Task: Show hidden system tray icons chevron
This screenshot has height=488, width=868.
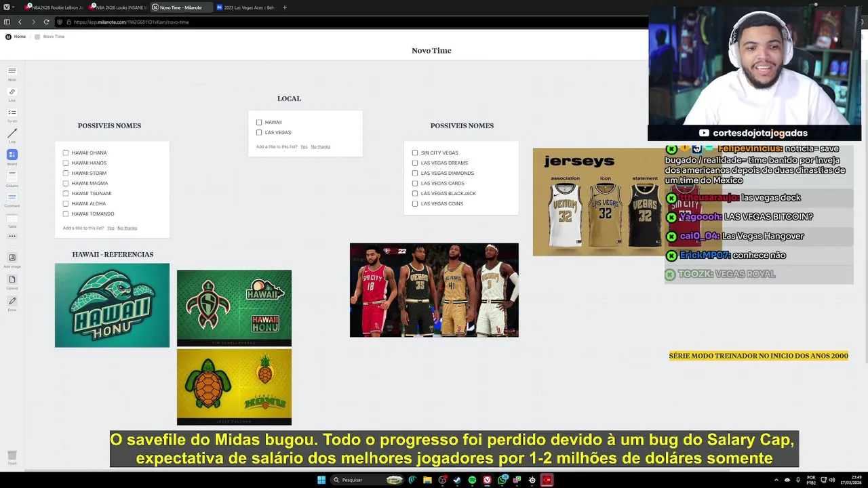Action: tap(776, 480)
